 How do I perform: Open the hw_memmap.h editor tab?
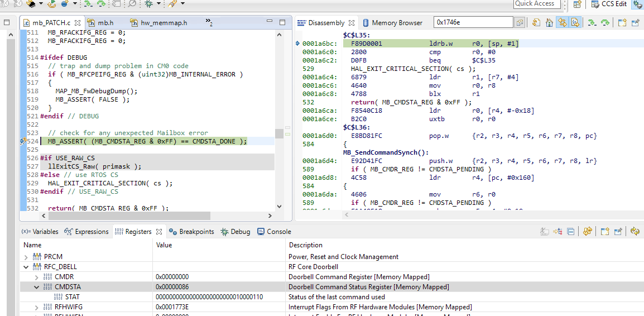tap(163, 23)
